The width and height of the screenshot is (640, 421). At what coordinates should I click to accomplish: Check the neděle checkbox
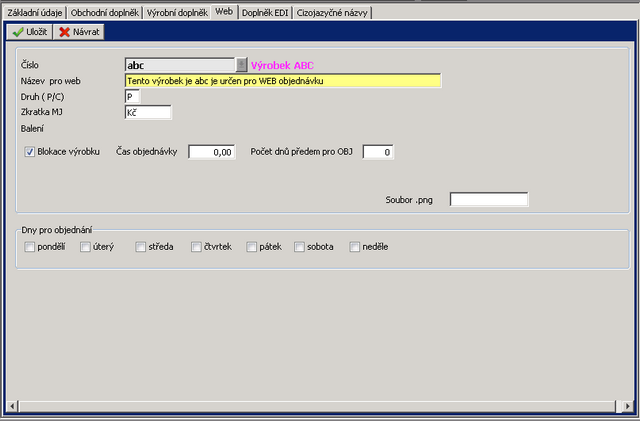[354, 247]
